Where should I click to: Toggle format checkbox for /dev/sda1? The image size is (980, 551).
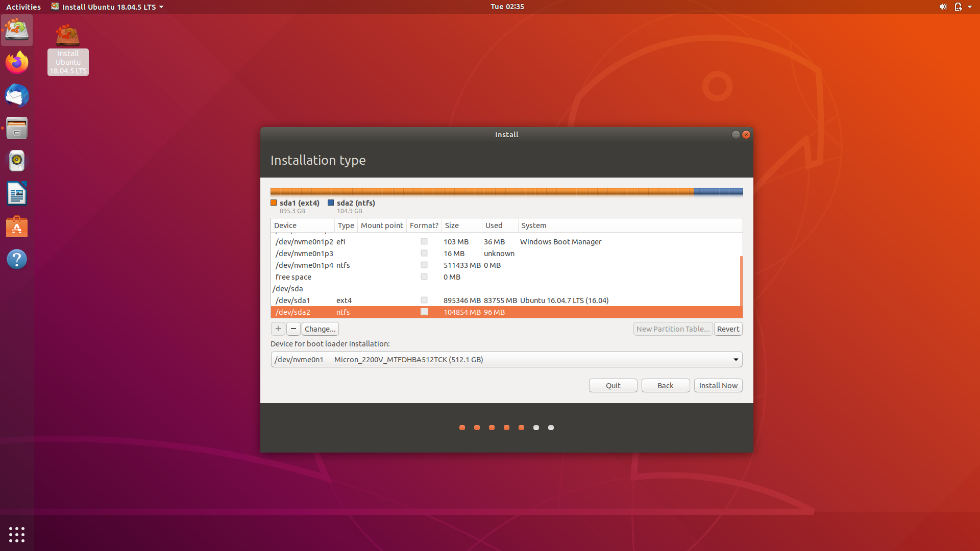point(424,300)
